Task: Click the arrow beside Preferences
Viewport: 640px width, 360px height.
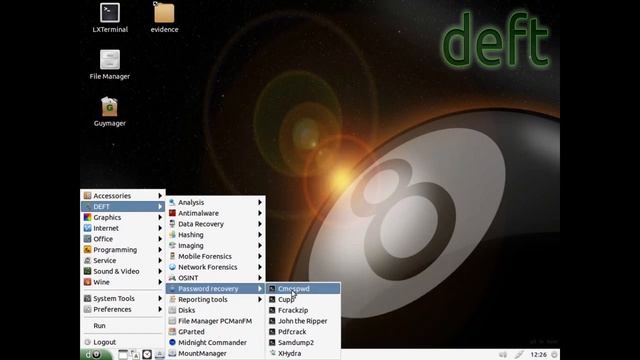Action: pyautogui.click(x=160, y=309)
